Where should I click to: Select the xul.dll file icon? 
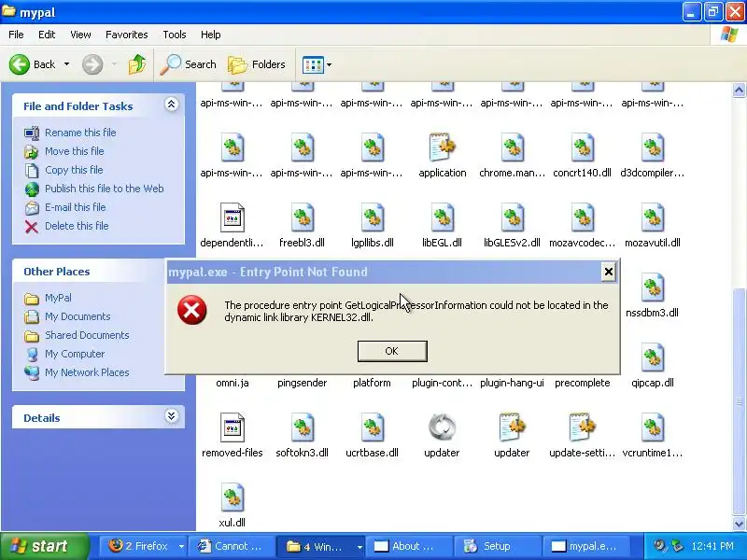point(232,497)
